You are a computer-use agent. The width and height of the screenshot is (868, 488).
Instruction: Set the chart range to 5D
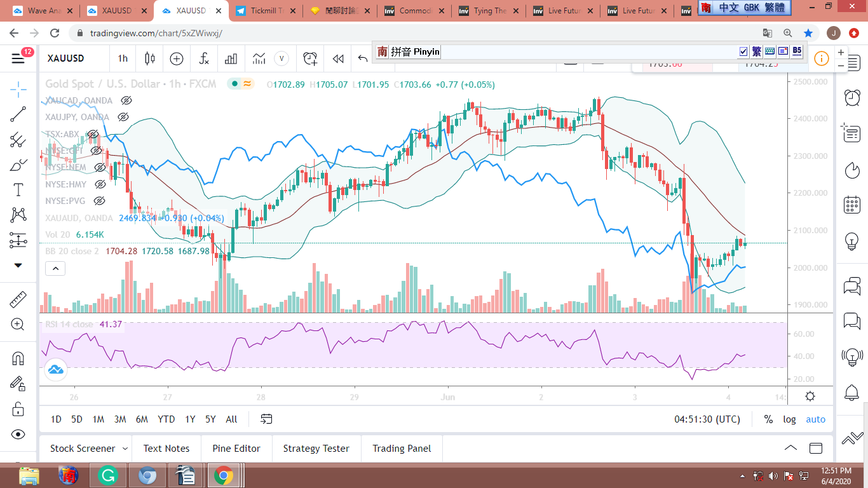tap(76, 419)
